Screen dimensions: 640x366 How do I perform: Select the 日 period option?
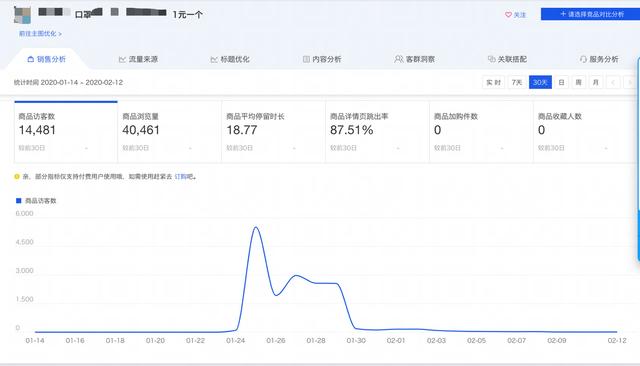pos(562,82)
